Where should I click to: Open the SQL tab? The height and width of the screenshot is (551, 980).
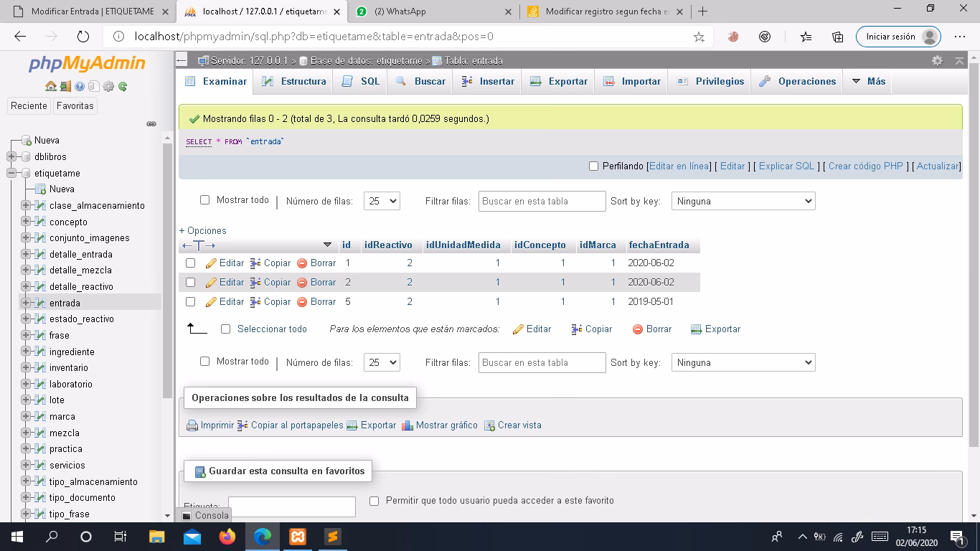(361, 81)
